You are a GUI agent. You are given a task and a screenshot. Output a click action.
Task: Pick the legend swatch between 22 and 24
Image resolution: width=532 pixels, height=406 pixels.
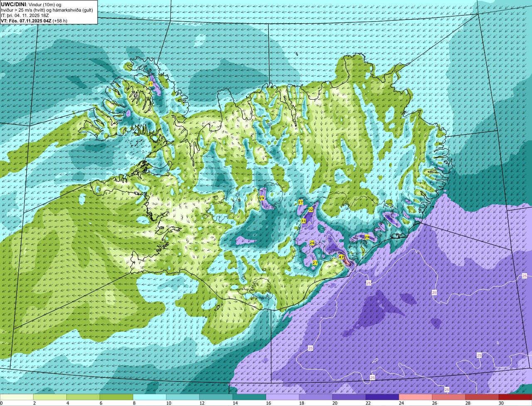coord(382,397)
